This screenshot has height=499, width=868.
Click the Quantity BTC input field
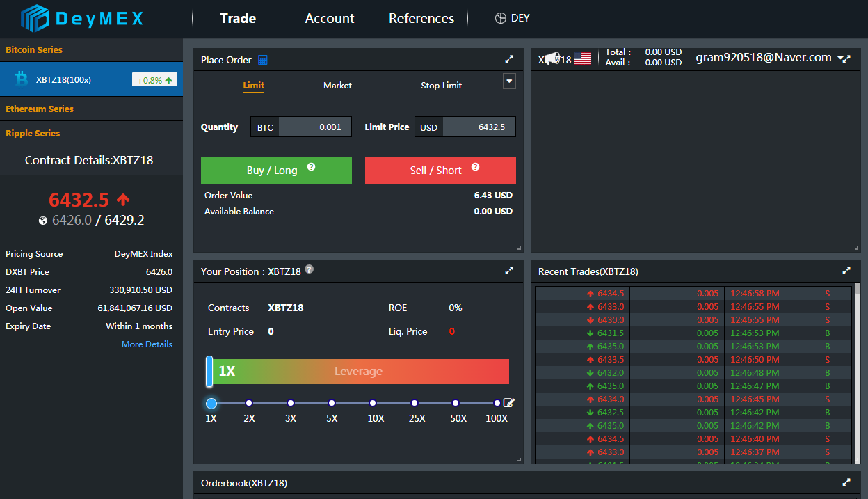coord(314,127)
